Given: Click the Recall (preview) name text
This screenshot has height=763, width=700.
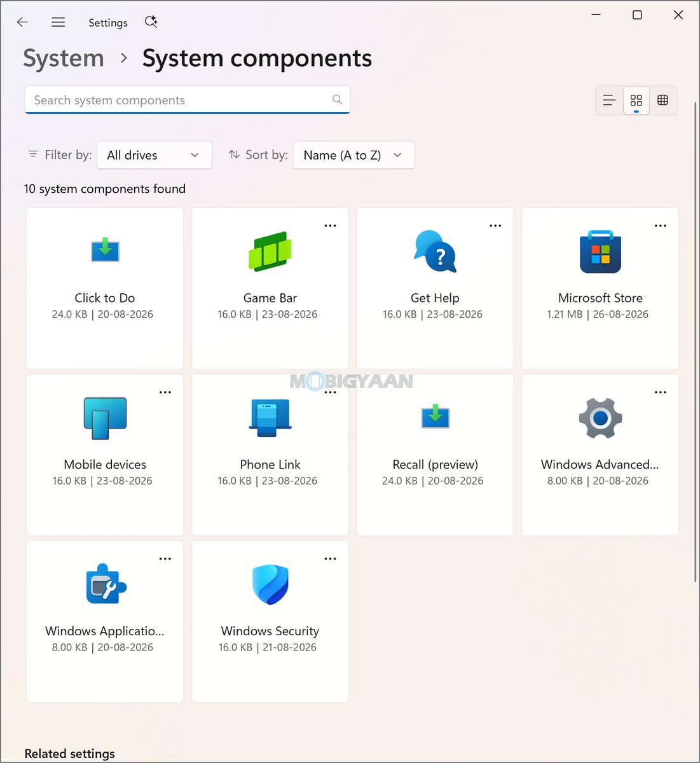Looking at the screenshot, I should [436, 465].
